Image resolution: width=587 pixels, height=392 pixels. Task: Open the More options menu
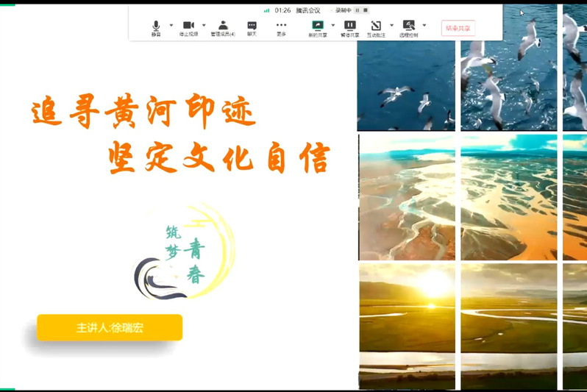click(x=281, y=27)
